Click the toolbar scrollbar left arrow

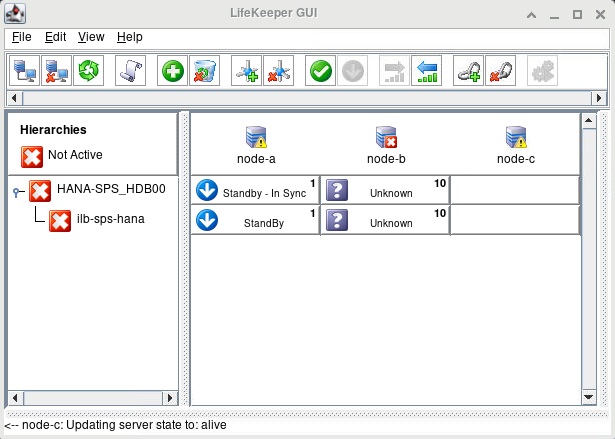coord(15,98)
